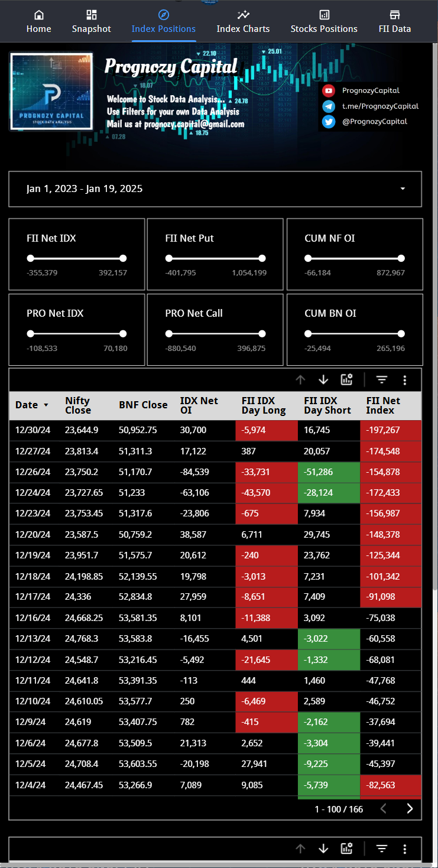Click the CUM BN OI slider right handle

(x=401, y=333)
